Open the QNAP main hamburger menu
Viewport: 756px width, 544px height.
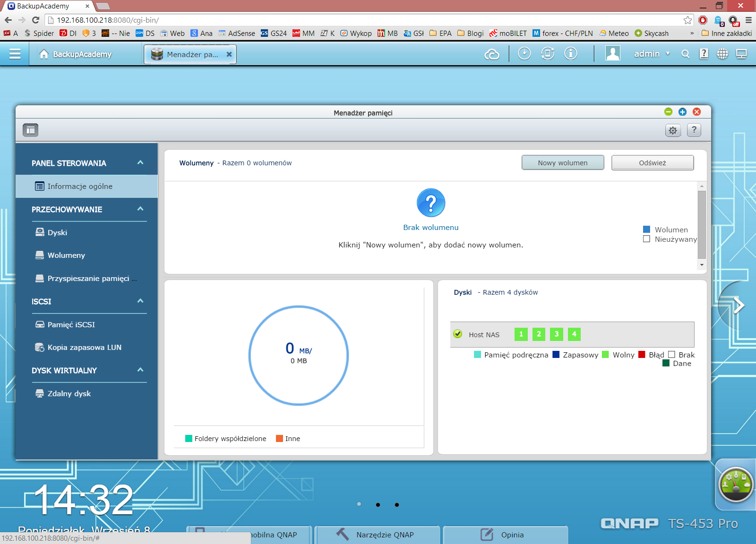tap(15, 54)
